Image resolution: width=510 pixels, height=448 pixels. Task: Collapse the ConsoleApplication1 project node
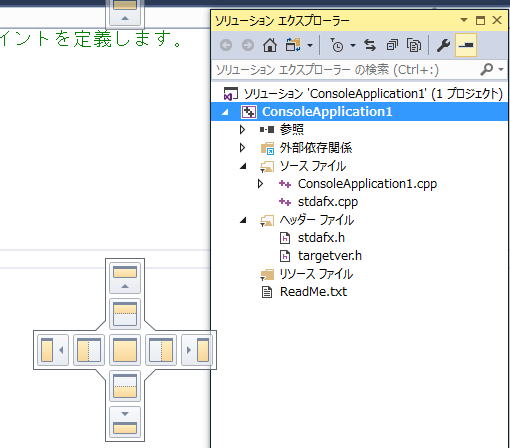[x=225, y=112]
